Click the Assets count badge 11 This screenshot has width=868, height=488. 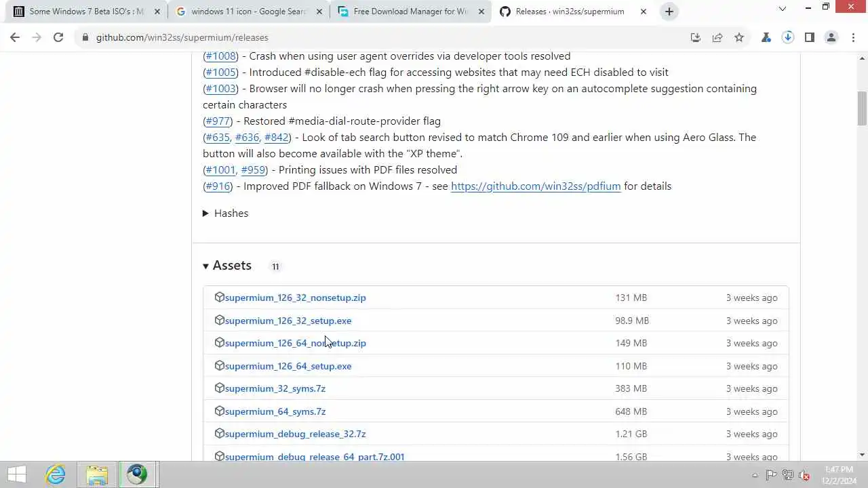click(x=275, y=266)
